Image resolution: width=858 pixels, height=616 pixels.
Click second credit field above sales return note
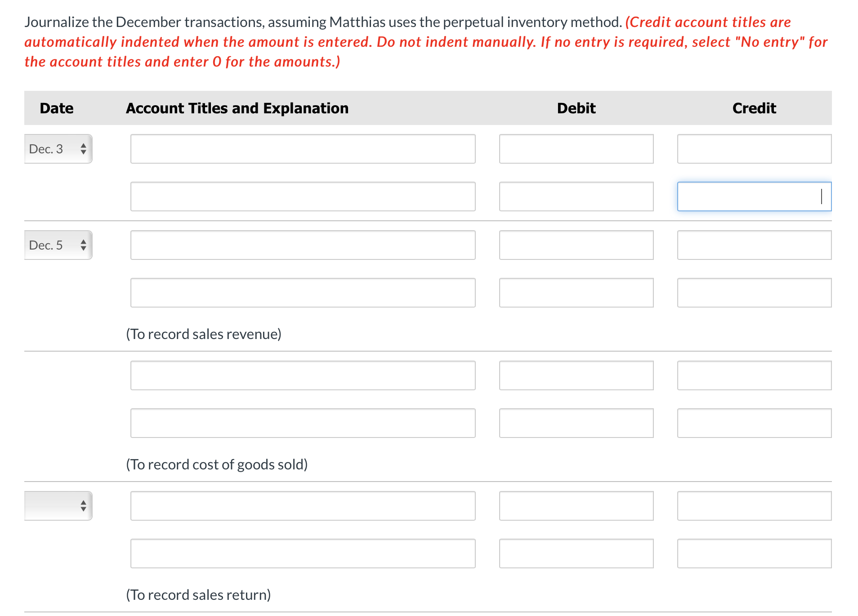754,554
